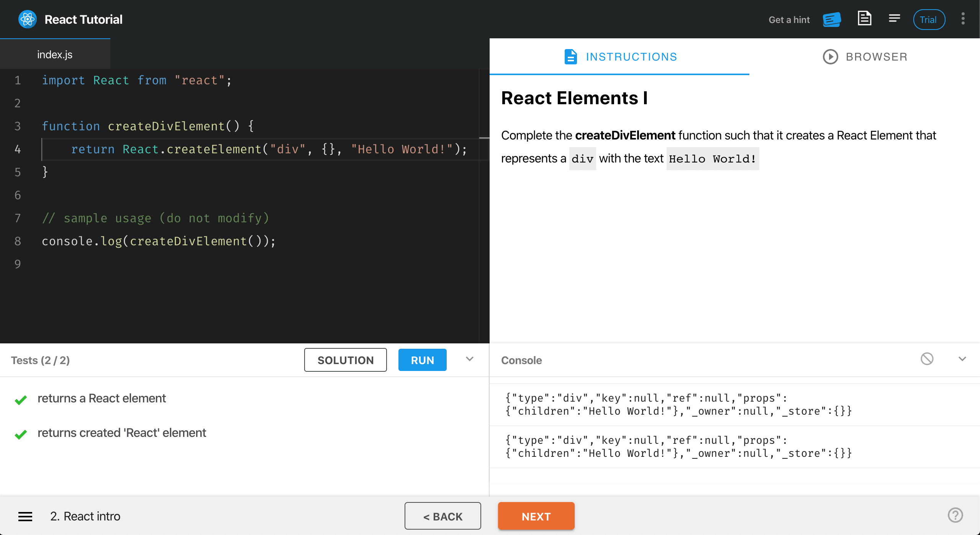This screenshot has width=980, height=535.
Task: Expand the dropdown next to the RUN button
Action: (x=469, y=359)
